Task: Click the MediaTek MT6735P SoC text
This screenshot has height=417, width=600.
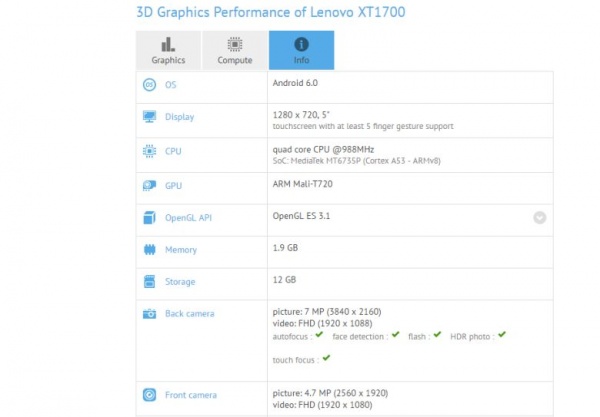Action: click(336, 160)
